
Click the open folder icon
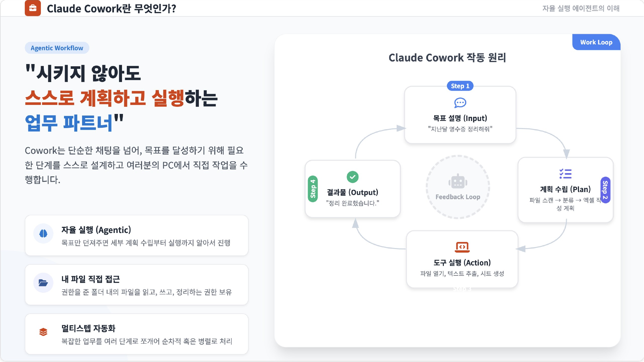[x=43, y=283]
